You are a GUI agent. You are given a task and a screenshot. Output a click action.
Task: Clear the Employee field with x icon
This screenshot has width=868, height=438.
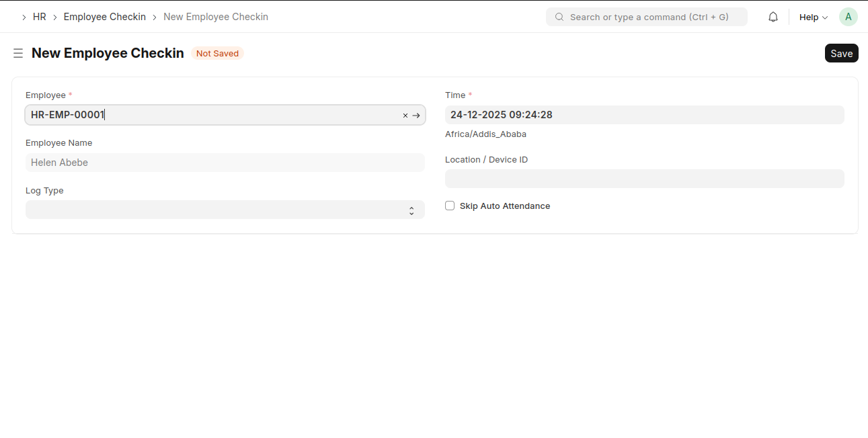click(405, 116)
